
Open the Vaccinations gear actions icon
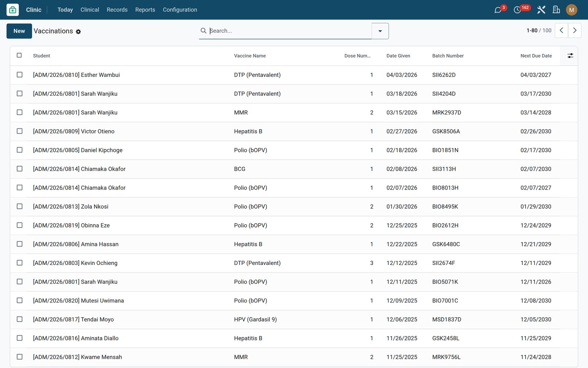point(78,32)
